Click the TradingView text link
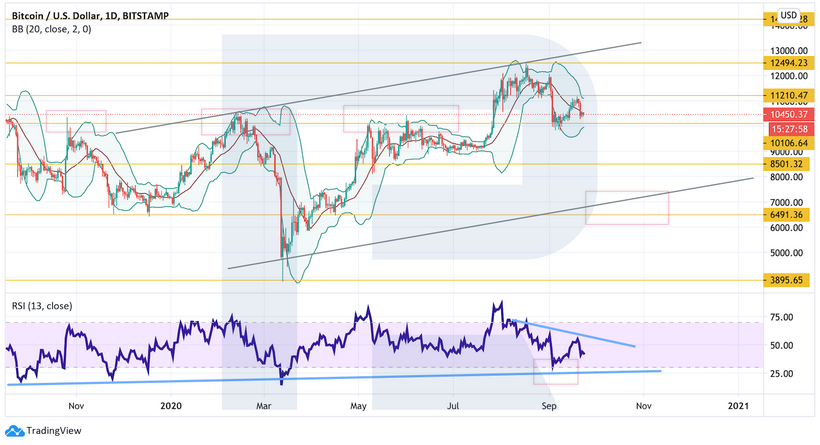This screenshot has width=820, height=445. pyautogui.click(x=53, y=433)
